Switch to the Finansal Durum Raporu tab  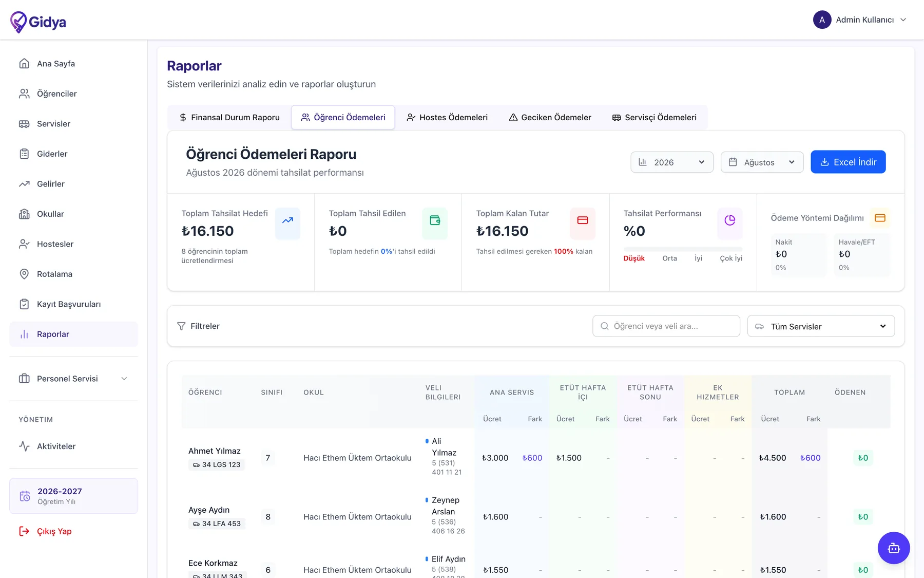tap(229, 117)
